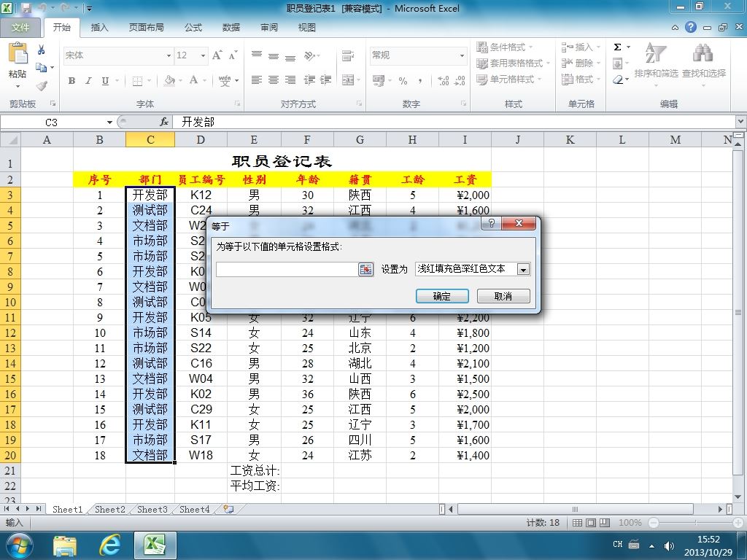This screenshot has width=747, height=560.
Task: Click the AutoSum sigma icon
Action: coord(617,47)
